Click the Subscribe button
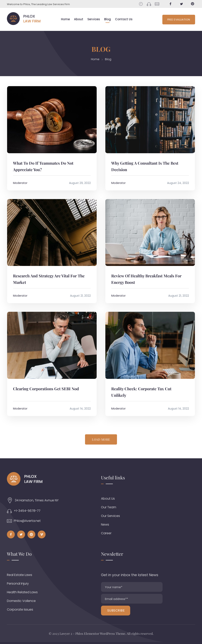Image resolution: width=202 pixels, height=644 pixels. (x=116, y=610)
